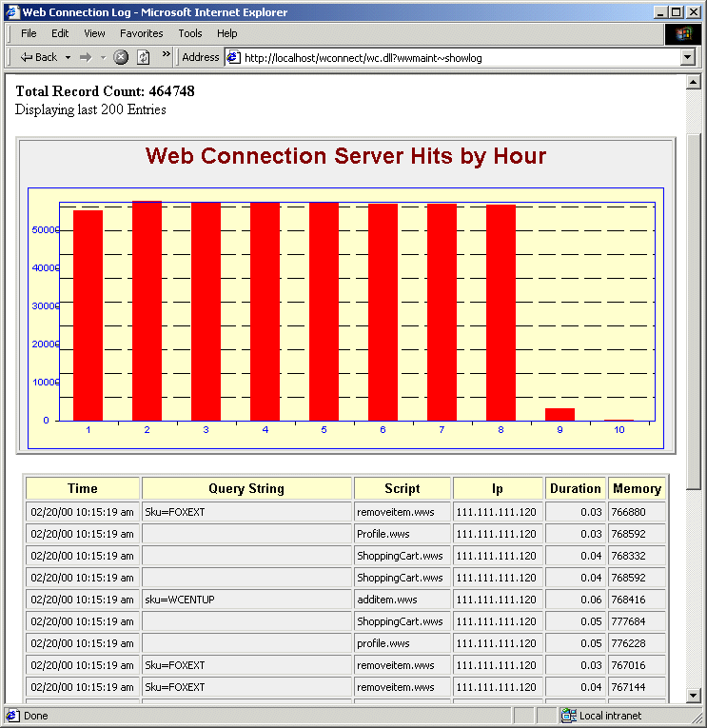Show more toolbar buttons chevron
Viewport: 707px width, 728px height.
pyautogui.click(x=166, y=54)
